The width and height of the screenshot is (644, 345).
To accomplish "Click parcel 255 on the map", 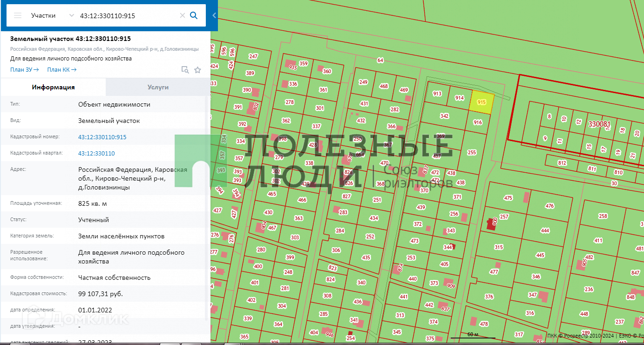I will pos(472,152).
